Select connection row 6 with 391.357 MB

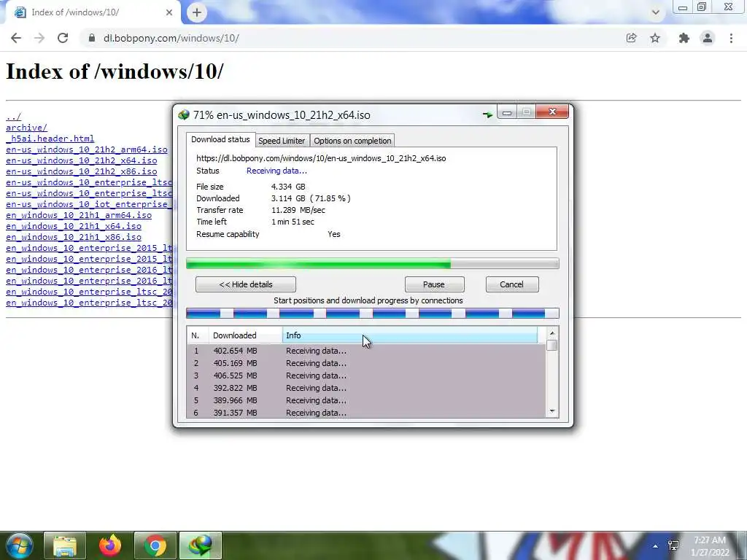366,413
